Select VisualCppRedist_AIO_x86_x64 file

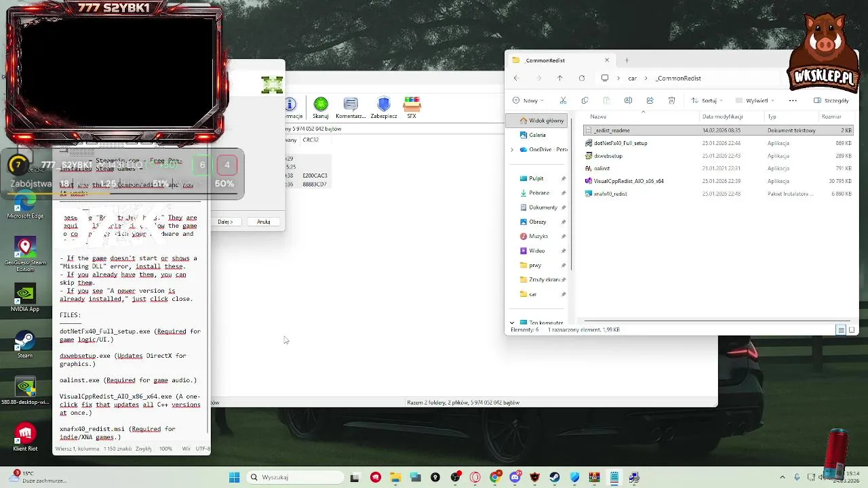click(x=717, y=181)
